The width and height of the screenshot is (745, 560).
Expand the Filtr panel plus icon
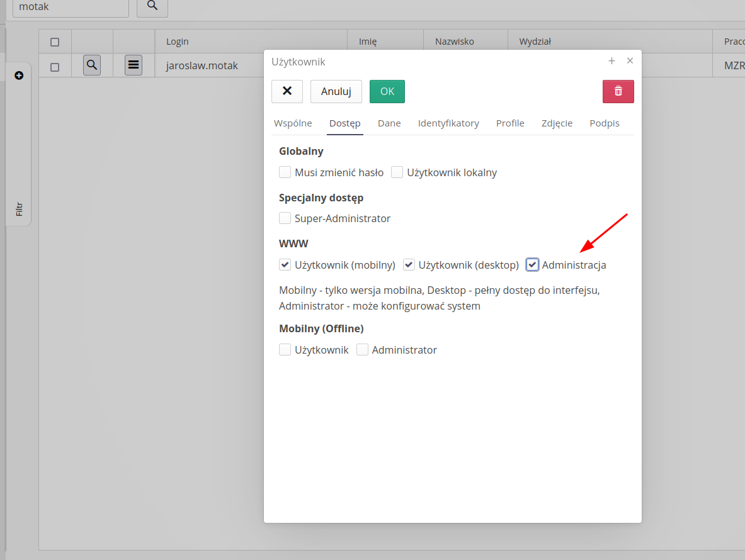point(19,76)
